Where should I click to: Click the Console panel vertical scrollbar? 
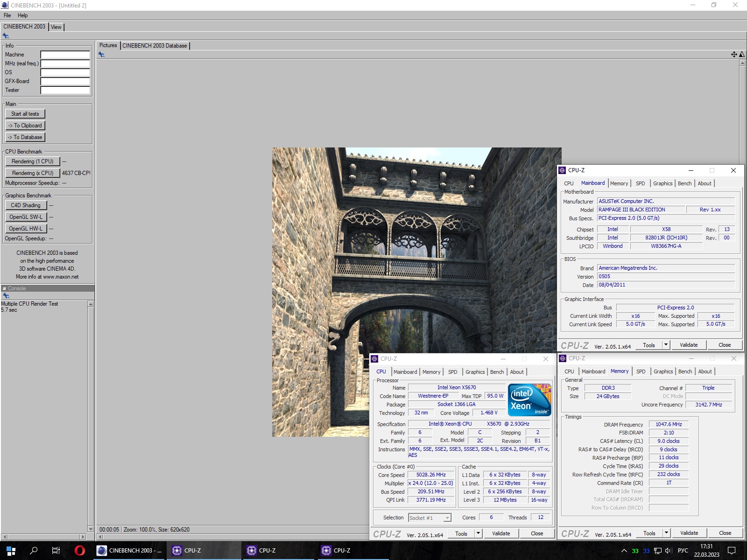coord(91,416)
